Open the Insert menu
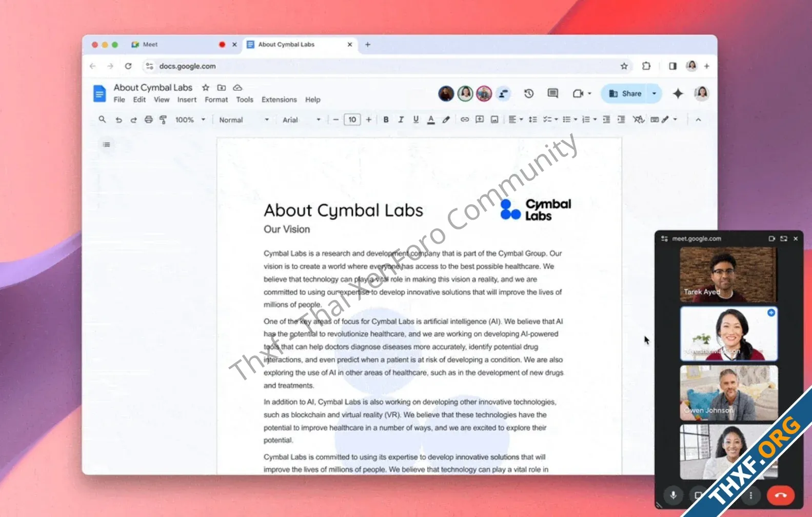The image size is (812, 517). click(187, 100)
